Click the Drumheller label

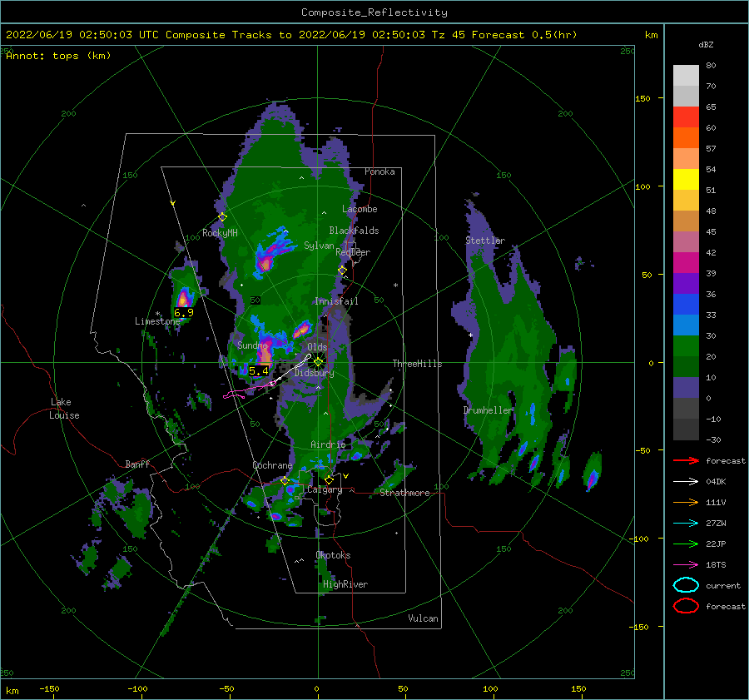click(x=488, y=410)
